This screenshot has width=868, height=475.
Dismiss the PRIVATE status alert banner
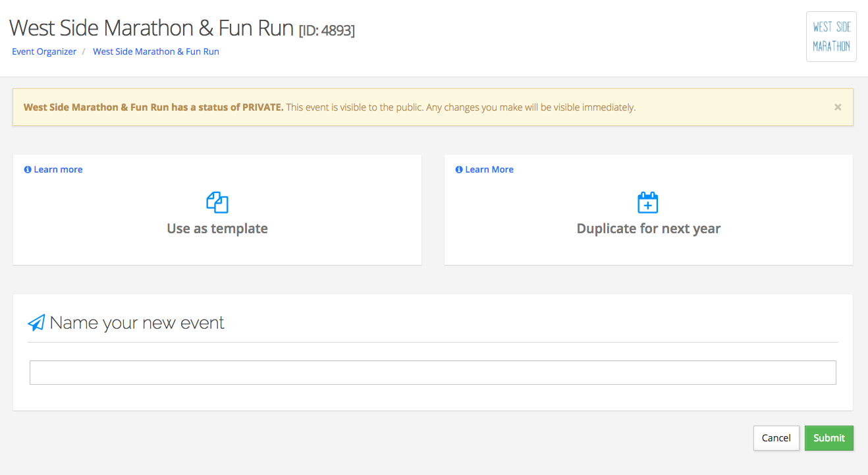click(838, 107)
